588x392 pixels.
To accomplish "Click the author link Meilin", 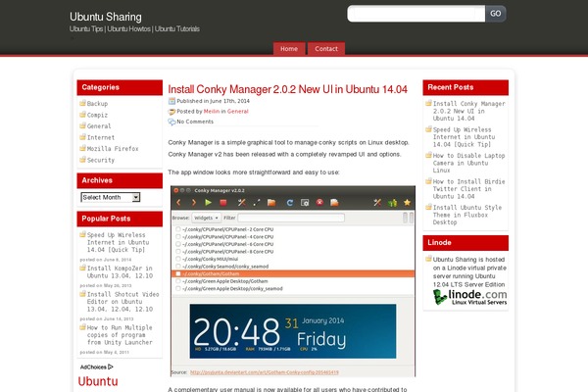I will [x=212, y=112].
